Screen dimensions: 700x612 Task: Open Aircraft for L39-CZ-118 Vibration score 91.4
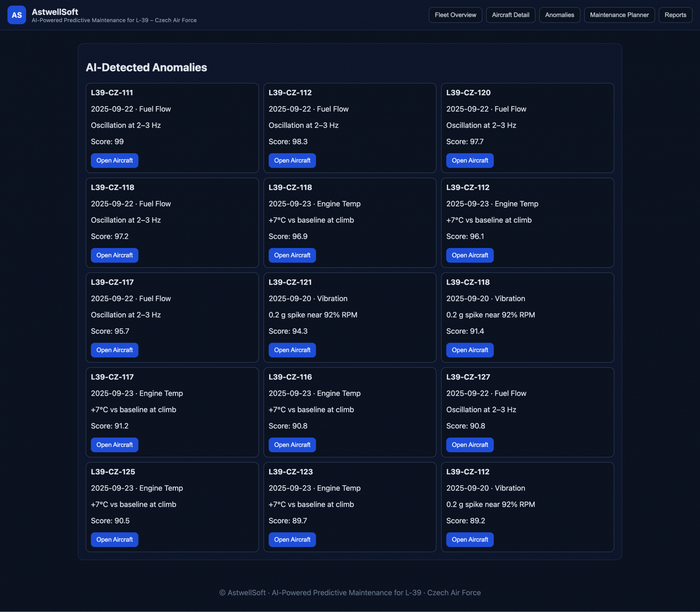pyautogui.click(x=469, y=350)
